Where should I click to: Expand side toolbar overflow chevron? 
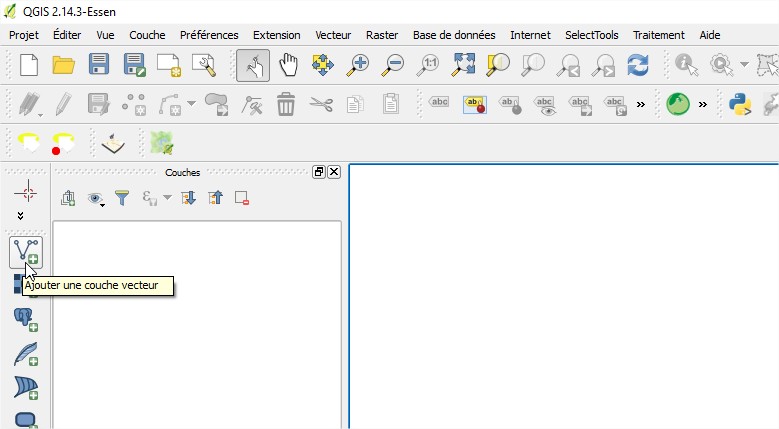[20, 215]
